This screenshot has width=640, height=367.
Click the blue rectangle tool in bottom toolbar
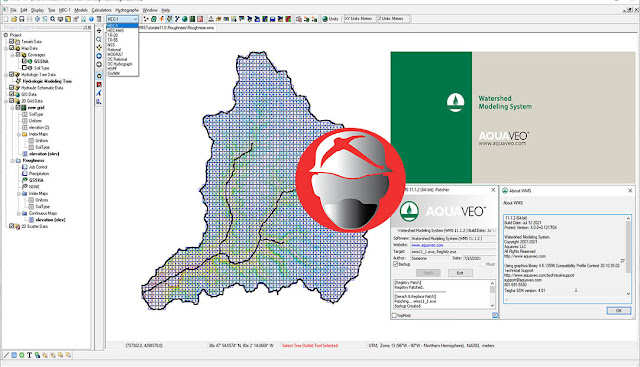[14, 355]
